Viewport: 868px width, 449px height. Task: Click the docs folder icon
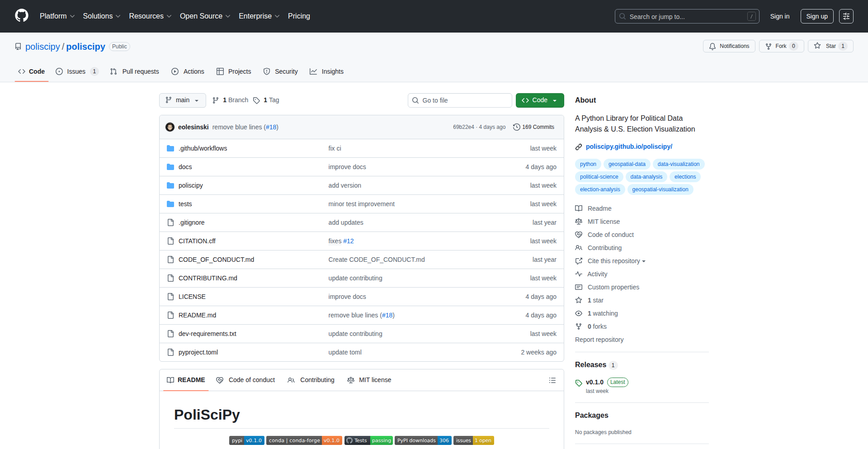(170, 167)
